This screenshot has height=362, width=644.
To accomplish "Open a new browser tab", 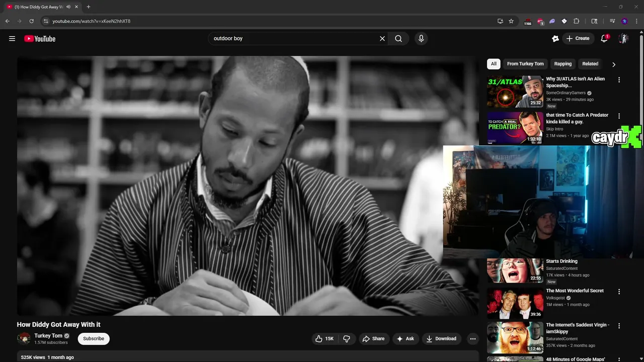I will (x=89, y=7).
